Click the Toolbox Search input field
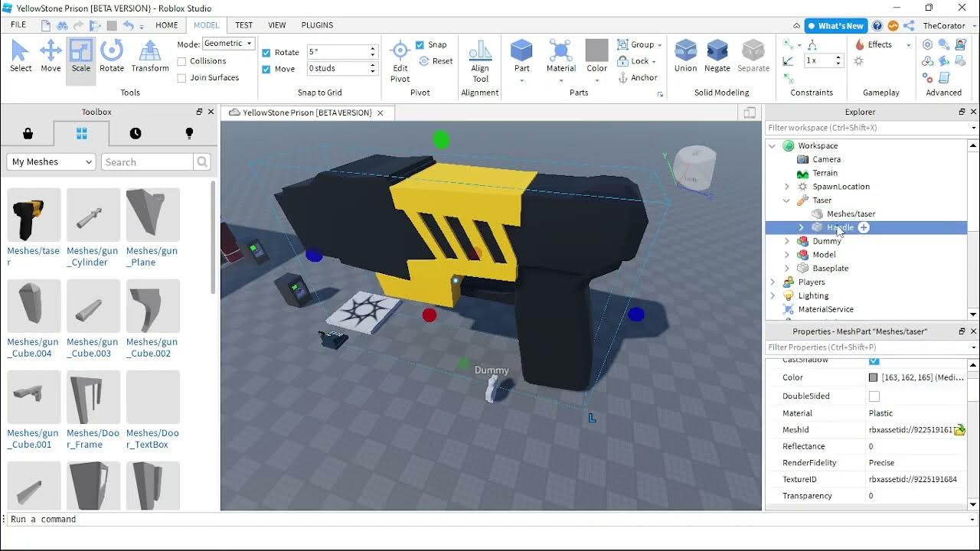 [148, 161]
